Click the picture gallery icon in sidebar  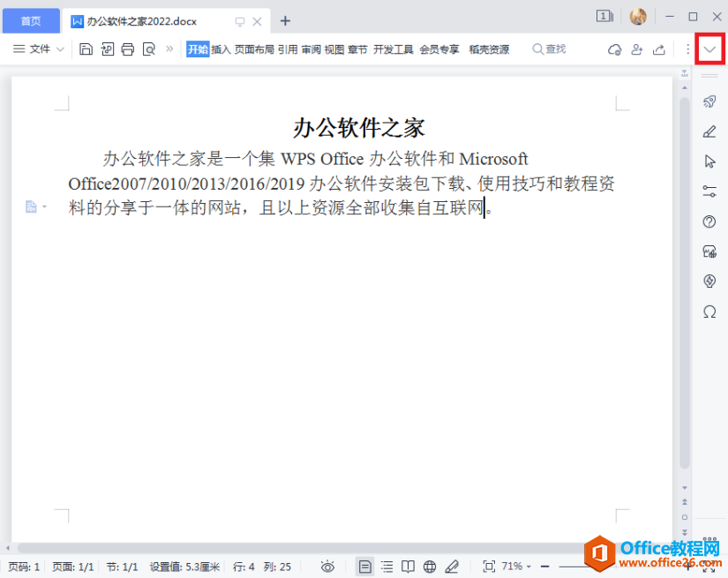(x=709, y=251)
